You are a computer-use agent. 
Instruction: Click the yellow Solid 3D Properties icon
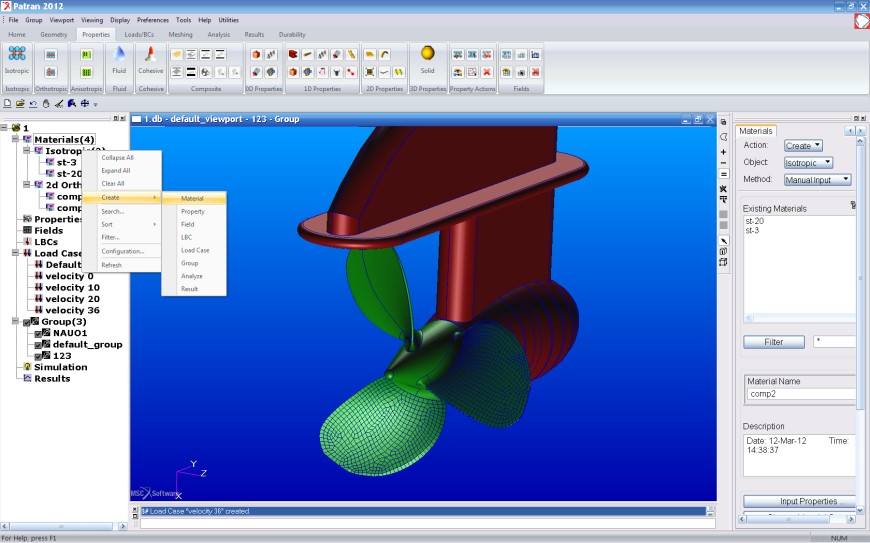pyautogui.click(x=427, y=53)
